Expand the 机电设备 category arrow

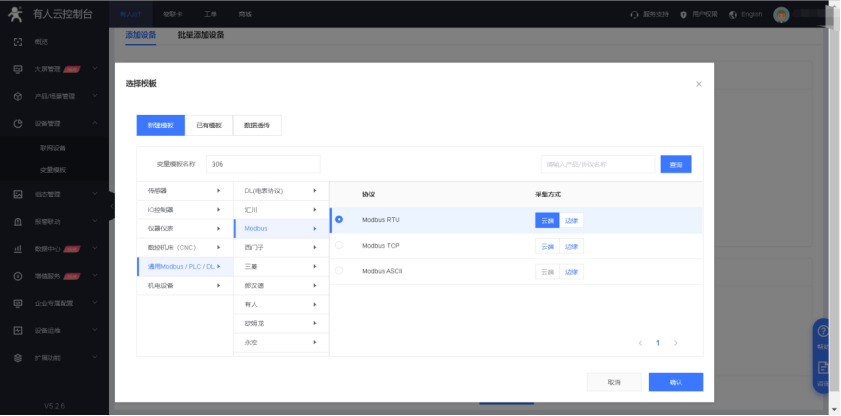pos(218,286)
